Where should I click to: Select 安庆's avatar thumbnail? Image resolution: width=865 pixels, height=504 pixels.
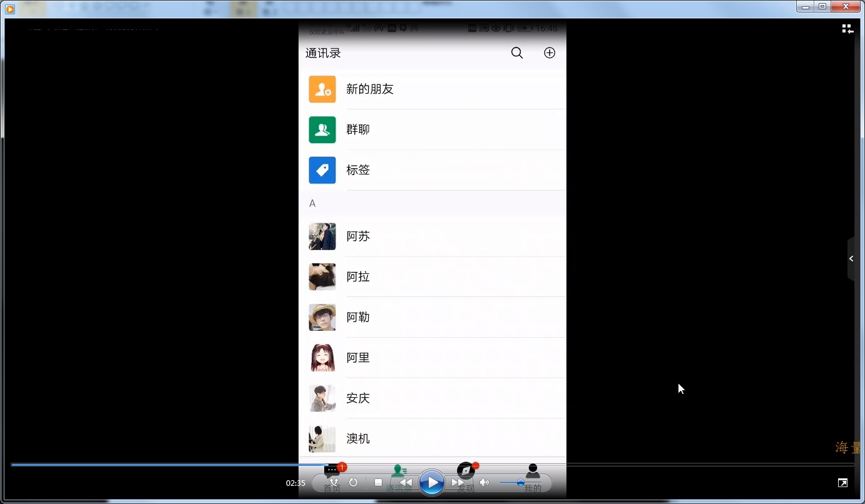[322, 398]
